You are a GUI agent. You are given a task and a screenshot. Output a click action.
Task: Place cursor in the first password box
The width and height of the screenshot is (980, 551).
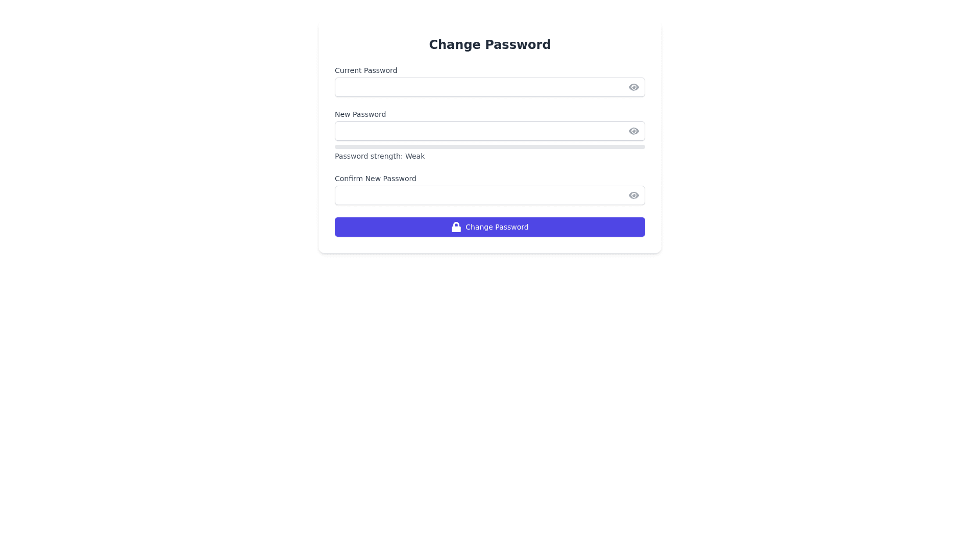[480, 87]
